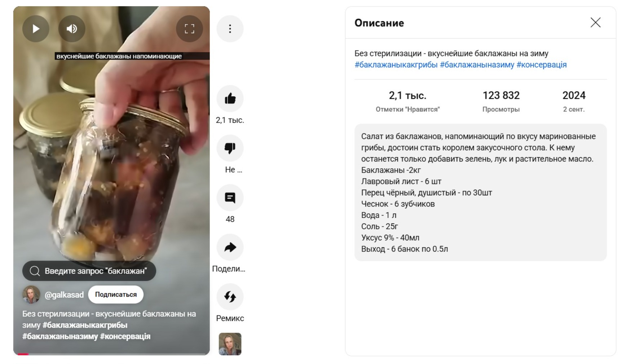622x364 pixels.
Task: Click the search box suggesting "баклажан"
Action: 89,271
